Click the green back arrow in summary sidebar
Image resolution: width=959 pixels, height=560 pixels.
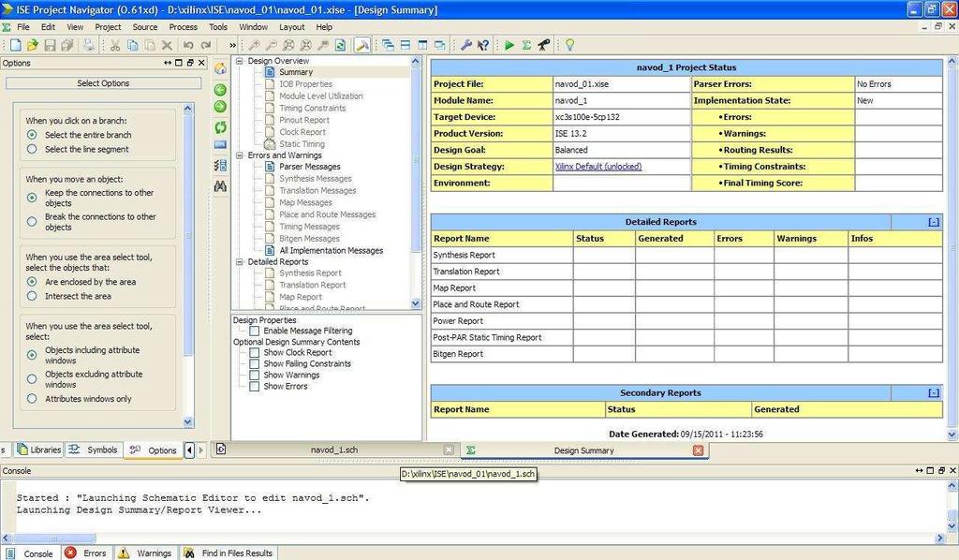[x=220, y=90]
